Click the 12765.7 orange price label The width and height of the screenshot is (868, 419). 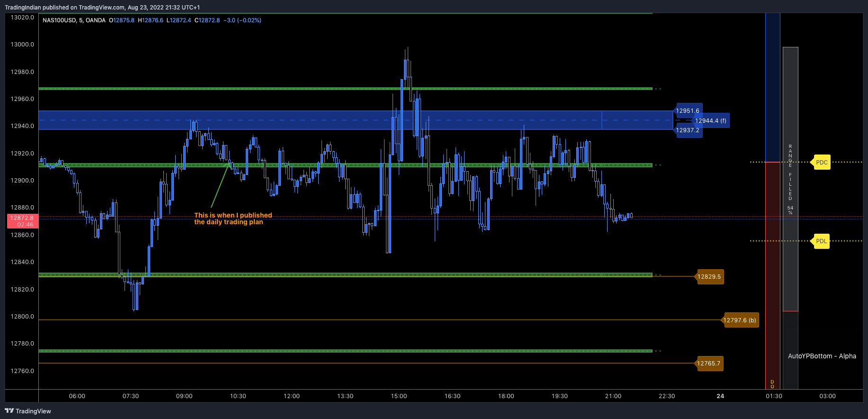click(x=708, y=364)
